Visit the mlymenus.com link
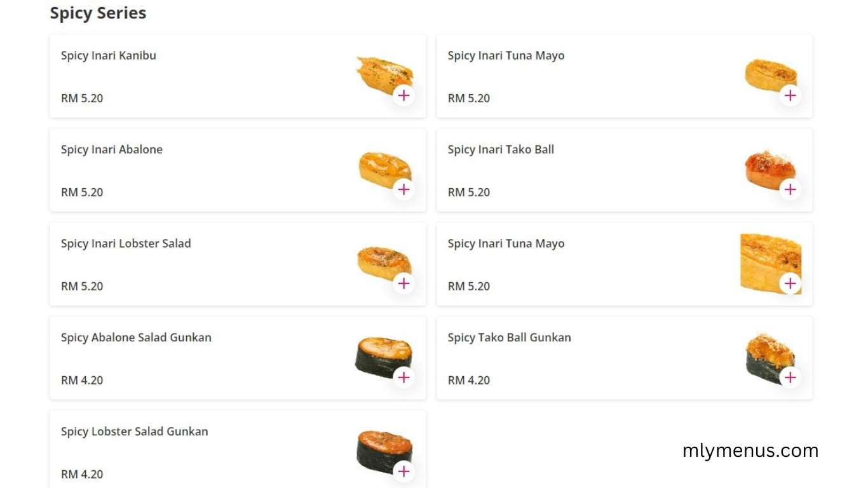 (x=750, y=451)
